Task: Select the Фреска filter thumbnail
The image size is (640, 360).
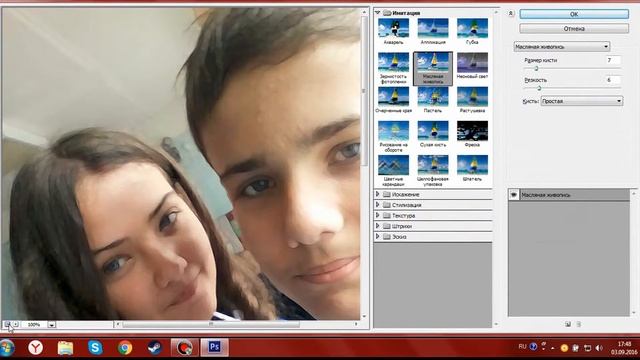Action: 472,131
